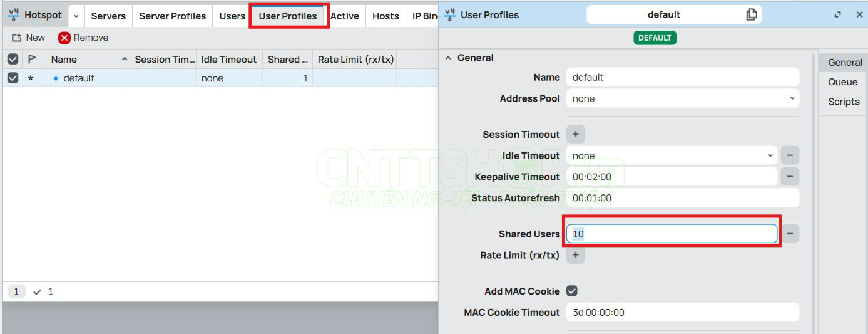Click the New button
Screen dimensions: 868x334
tap(29, 38)
